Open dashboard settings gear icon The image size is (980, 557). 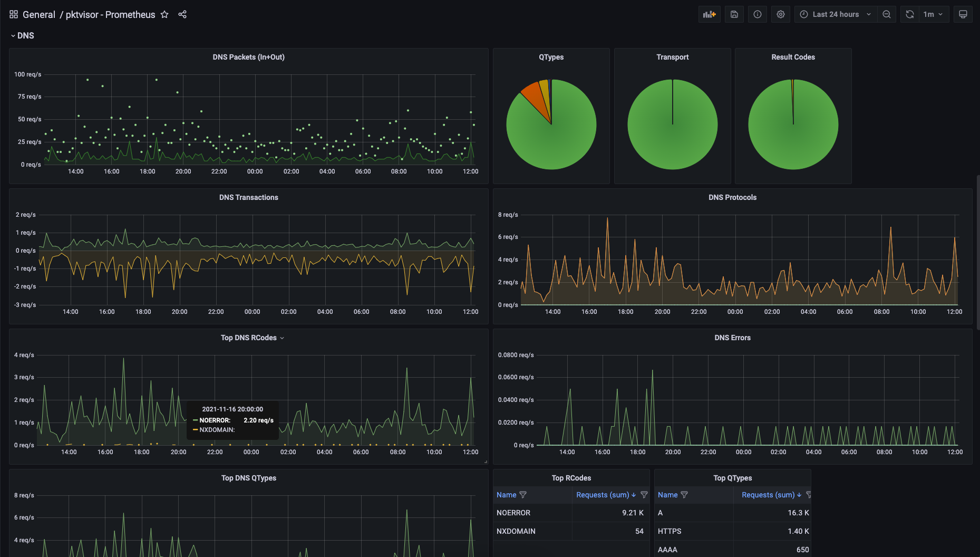[781, 14]
